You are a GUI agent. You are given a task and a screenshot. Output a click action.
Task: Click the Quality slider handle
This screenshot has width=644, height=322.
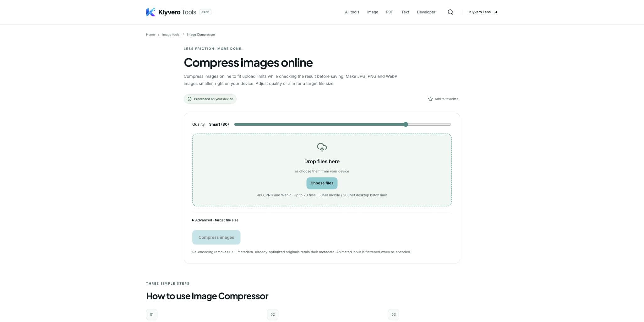click(x=406, y=124)
